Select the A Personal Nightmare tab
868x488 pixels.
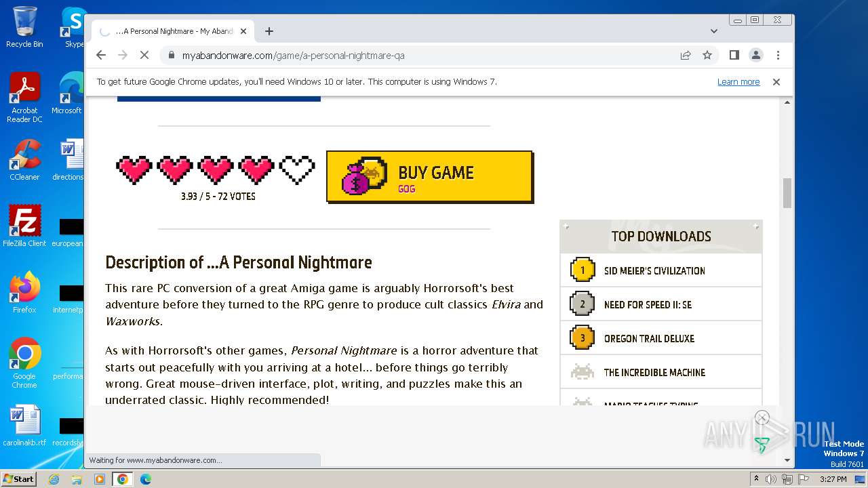pyautogui.click(x=173, y=31)
